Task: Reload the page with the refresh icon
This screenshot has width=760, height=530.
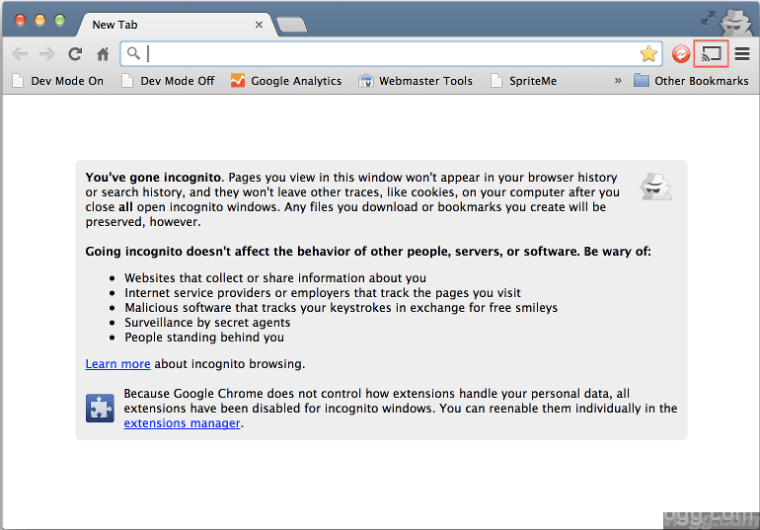Action: tap(75, 53)
